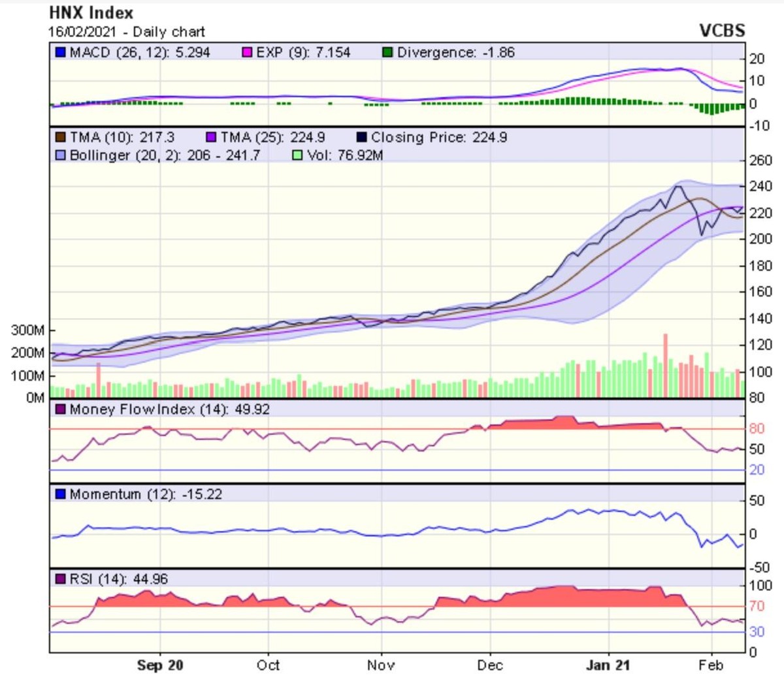Click the 16/02/2021 Daily chart subtitle
The height and width of the screenshot is (683, 784).
(126, 32)
